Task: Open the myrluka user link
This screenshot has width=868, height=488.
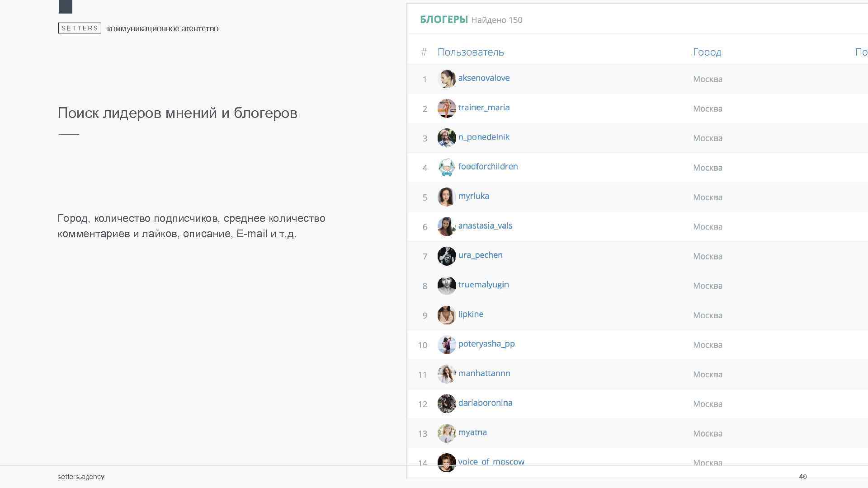Action: 473,196
